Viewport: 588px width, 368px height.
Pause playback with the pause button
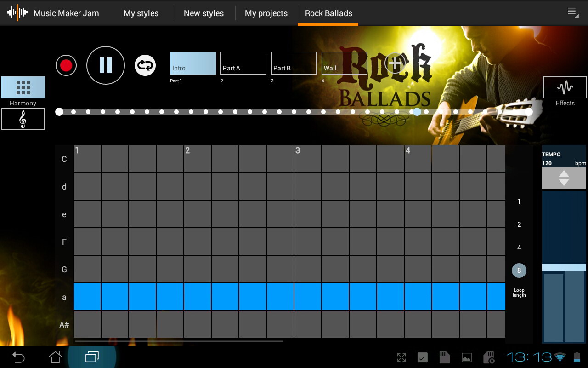click(106, 65)
